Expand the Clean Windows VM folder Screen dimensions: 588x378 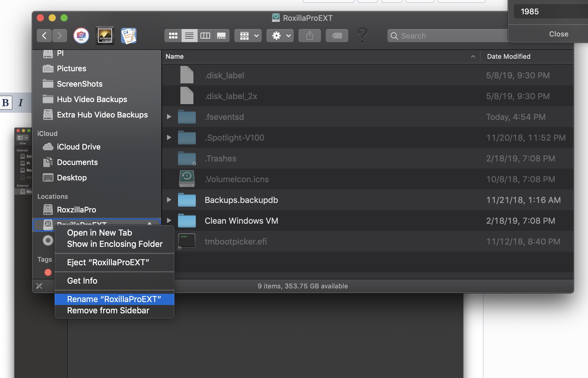tap(169, 220)
